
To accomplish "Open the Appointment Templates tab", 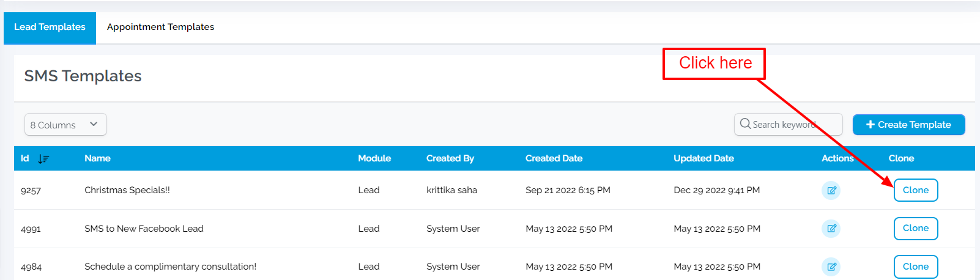I will point(160,28).
